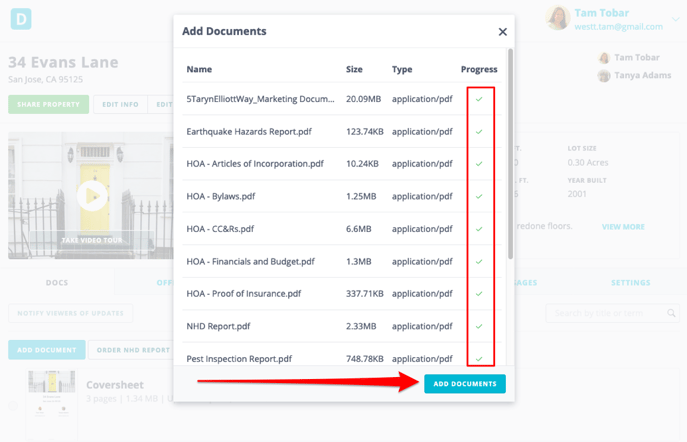This screenshot has height=442, width=687.
Task: Click the Name column header
Action: [x=199, y=69]
